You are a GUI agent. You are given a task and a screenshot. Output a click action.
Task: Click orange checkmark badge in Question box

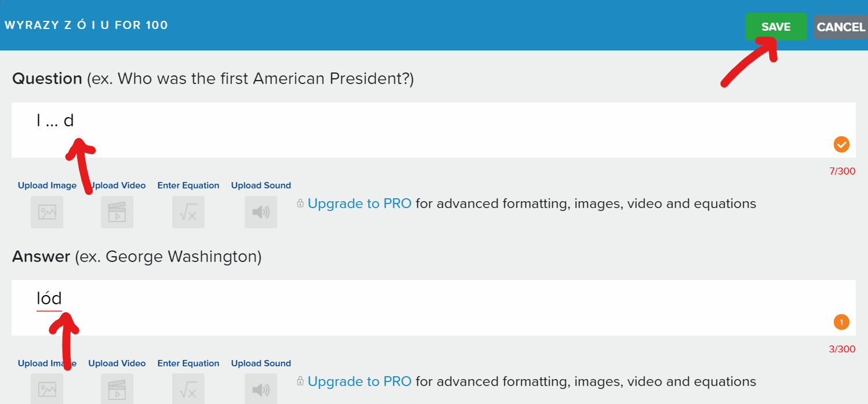pos(841,144)
